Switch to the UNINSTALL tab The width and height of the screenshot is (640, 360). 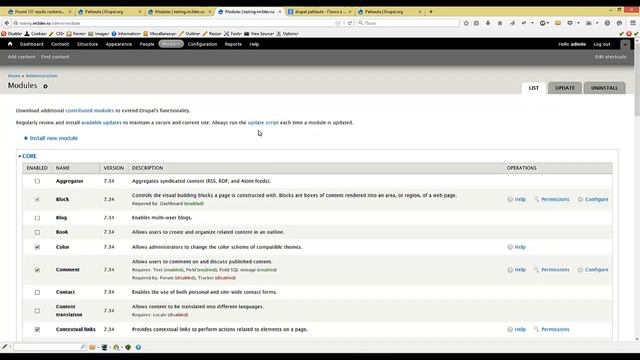pyautogui.click(x=604, y=88)
